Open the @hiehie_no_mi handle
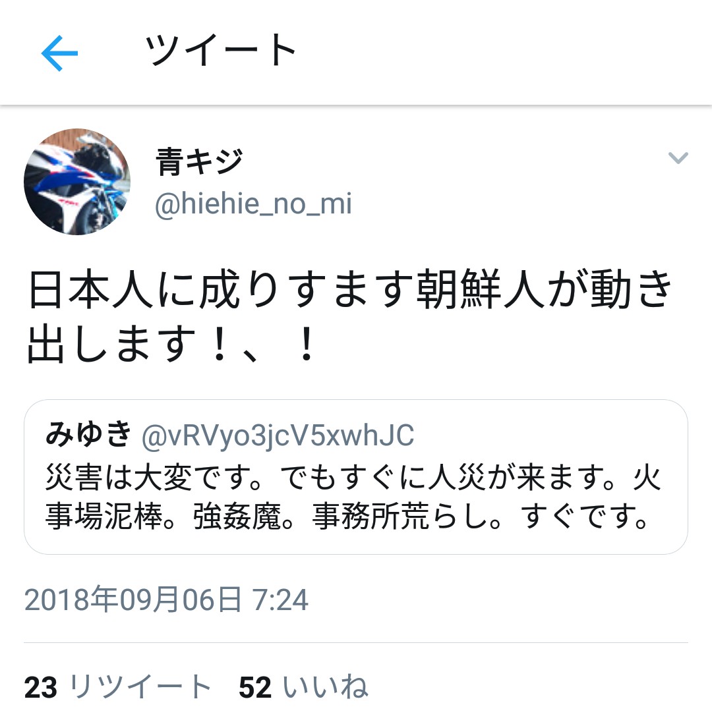The image size is (712, 728). click(x=254, y=204)
